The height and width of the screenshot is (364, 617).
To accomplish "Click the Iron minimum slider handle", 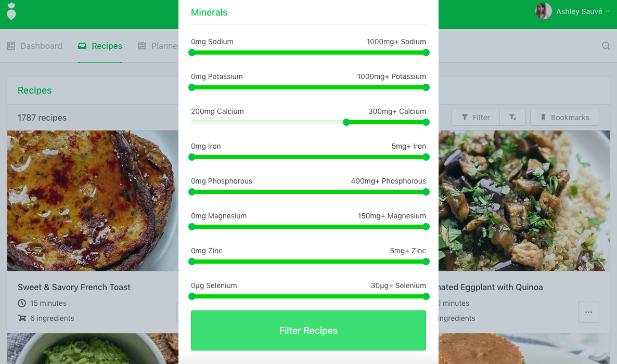I will coord(191,158).
